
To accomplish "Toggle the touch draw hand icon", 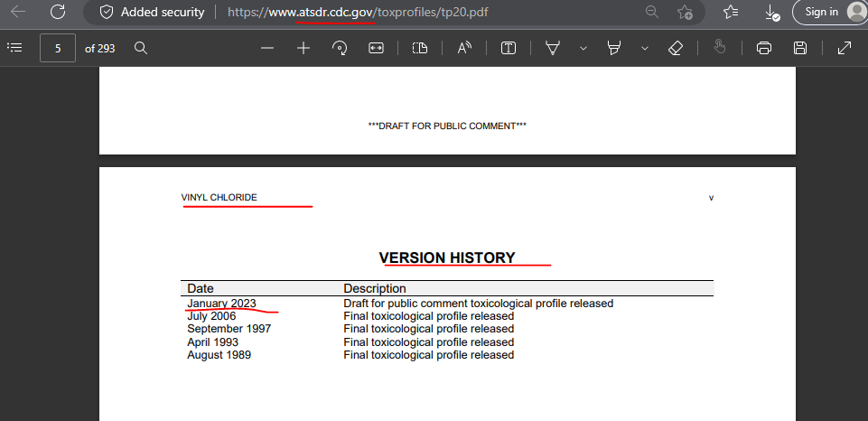I will point(720,48).
